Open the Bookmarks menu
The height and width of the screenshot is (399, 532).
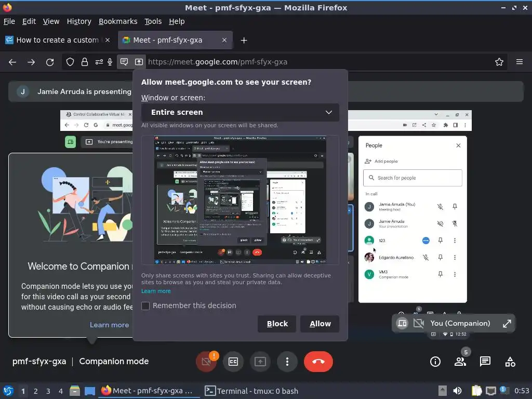[x=118, y=21]
